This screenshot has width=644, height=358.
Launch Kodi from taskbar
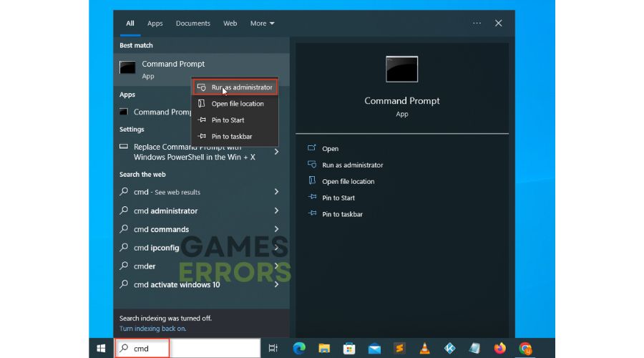(450, 348)
